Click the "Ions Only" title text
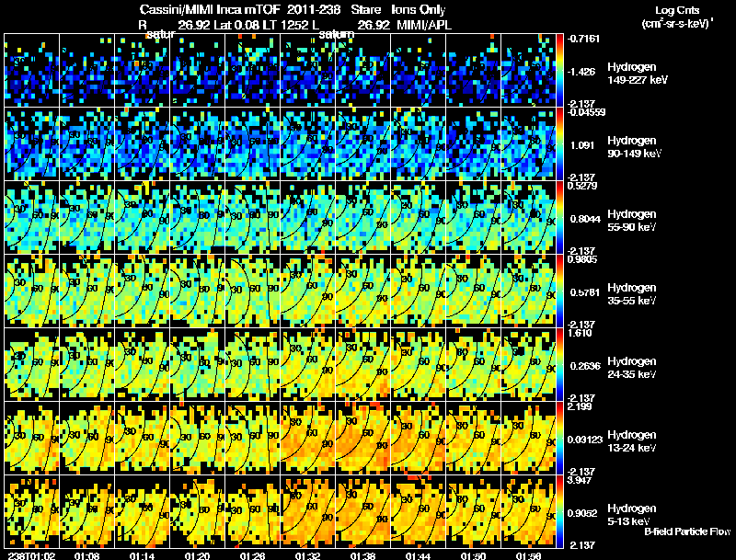This screenshot has height=560, width=736. tap(418, 10)
